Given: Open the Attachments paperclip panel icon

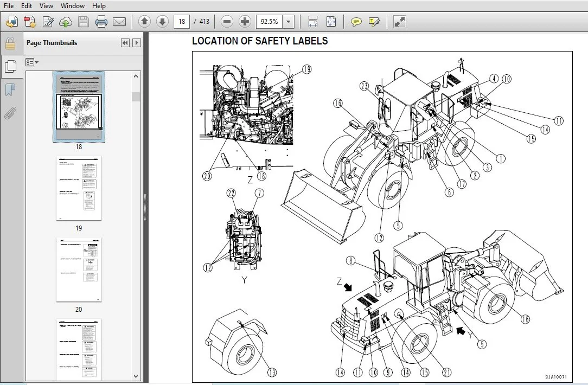Looking at the screenshot, I should pos(10,113).
